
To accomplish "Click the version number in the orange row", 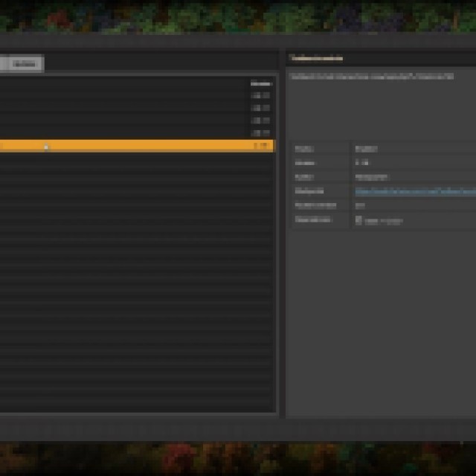I will coord(260,147).
